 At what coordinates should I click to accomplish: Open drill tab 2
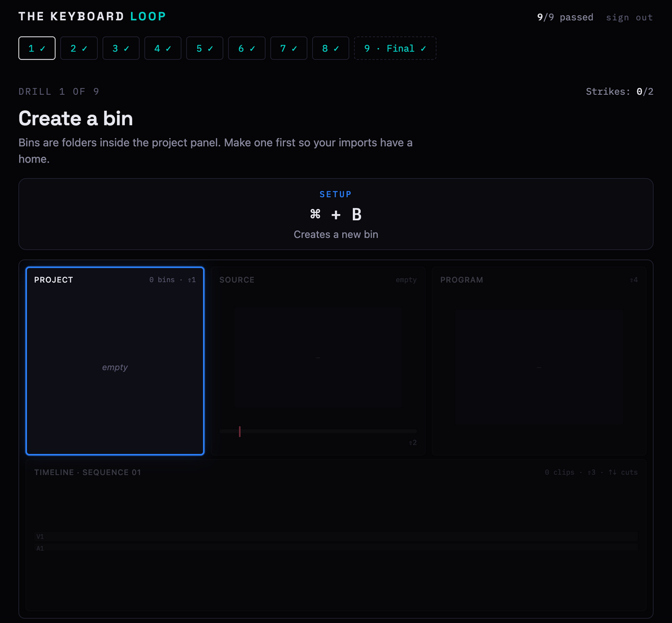(x=79, y=48)
